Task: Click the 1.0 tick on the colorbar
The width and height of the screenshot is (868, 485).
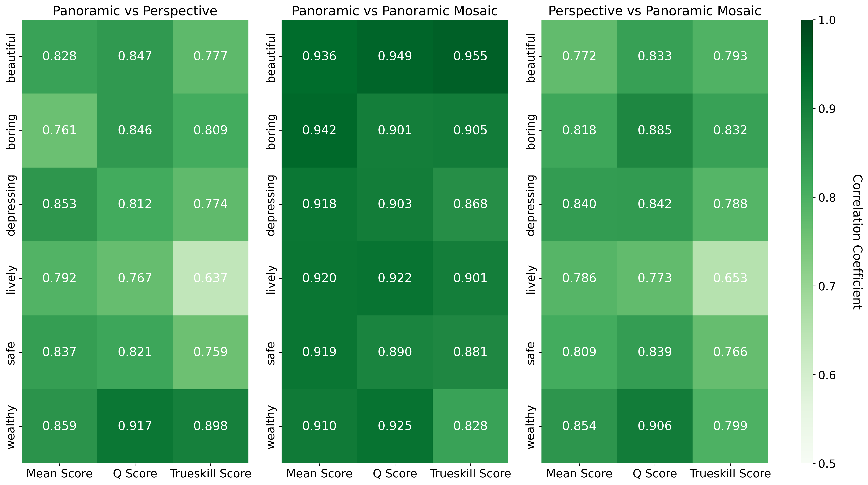Action: [827, 20]
